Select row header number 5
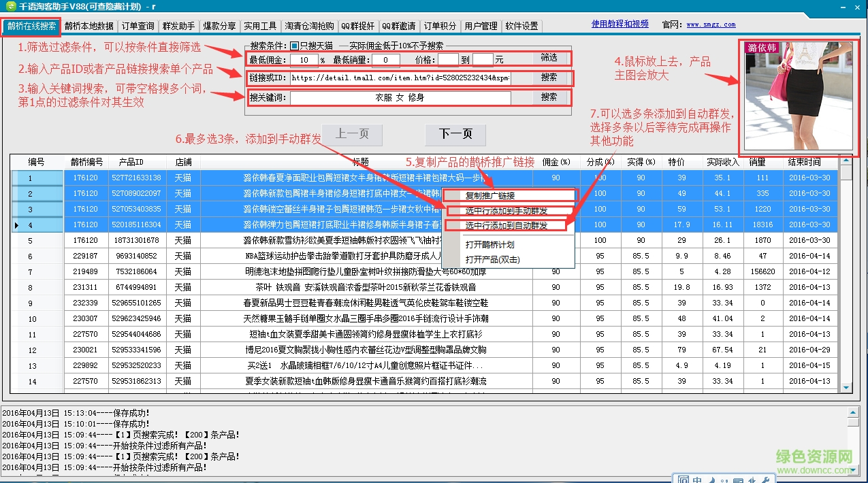 pyautogui.click(x=37, y=241)
